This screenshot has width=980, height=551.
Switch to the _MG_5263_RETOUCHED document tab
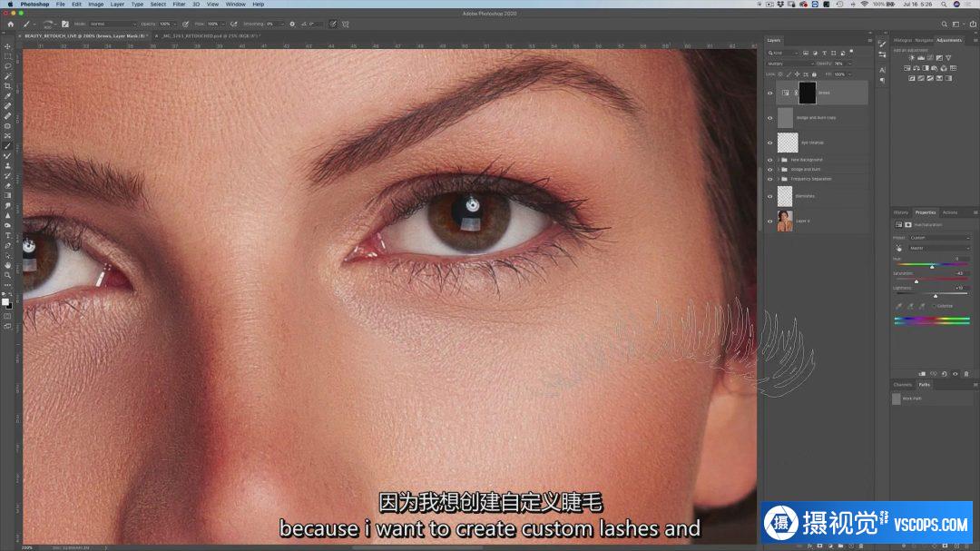(x=211, y=35)
